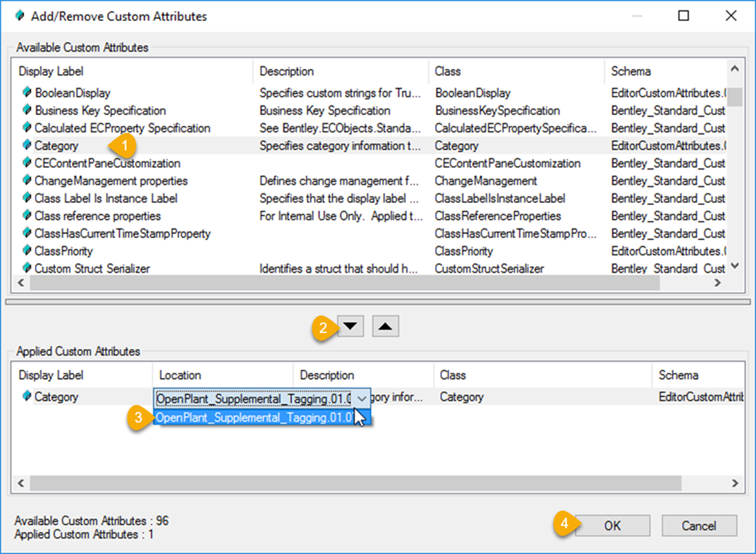Select Class Label Is Instance Label row
The height and width of the screenshot is (554, 756).
click(106, 198)
